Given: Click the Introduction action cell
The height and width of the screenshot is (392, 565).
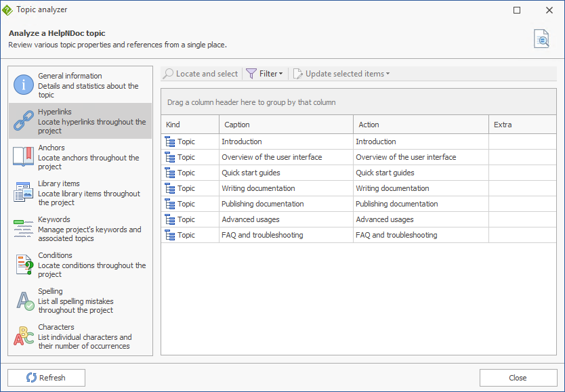Looking at the screenshot, I should tap(421, 141).
